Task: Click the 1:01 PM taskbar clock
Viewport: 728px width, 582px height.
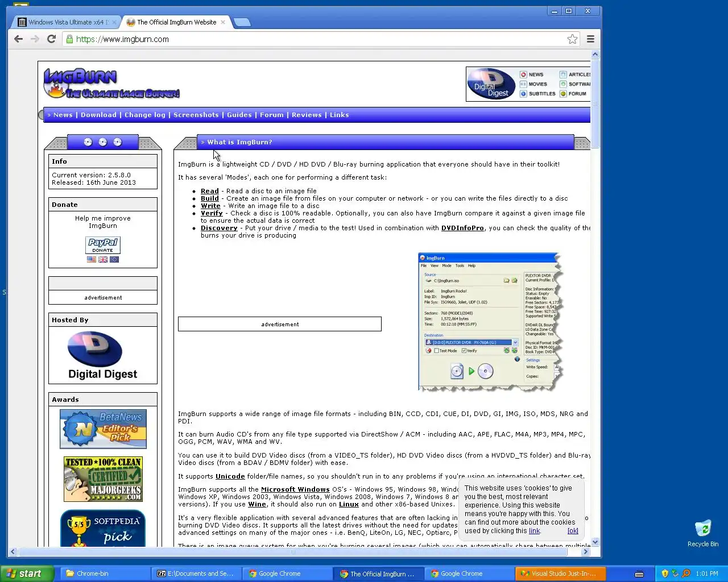Action: pyautogui.click(x=707, y=573)
